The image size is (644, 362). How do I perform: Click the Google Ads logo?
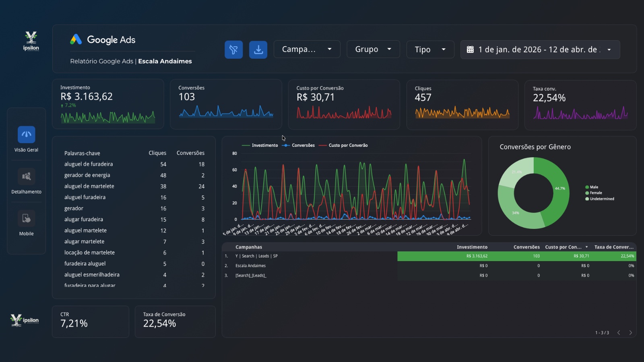[x=76, y=39]
